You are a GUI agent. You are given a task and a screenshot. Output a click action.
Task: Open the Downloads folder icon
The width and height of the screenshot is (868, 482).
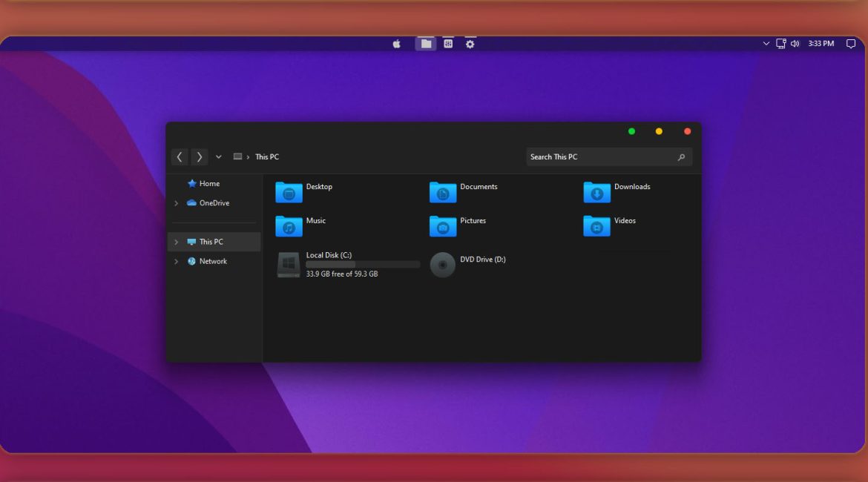(x=596, y=192)
